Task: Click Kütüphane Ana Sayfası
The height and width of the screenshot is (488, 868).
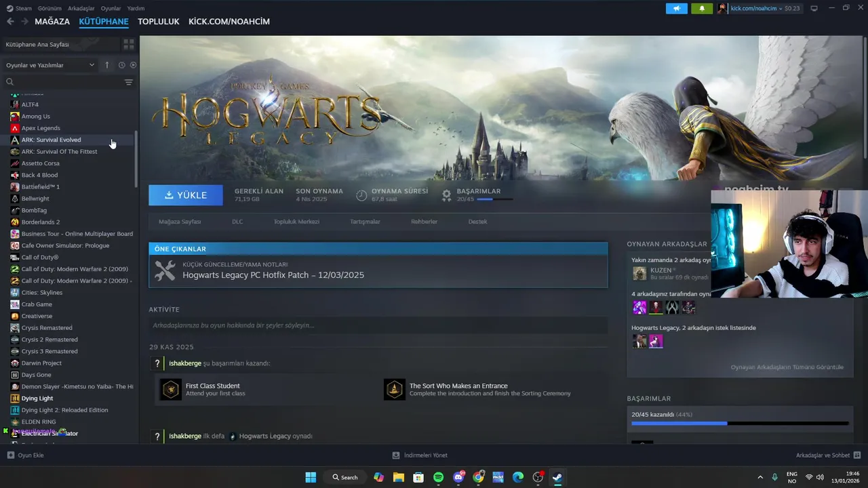Action: tap(37, 44)
